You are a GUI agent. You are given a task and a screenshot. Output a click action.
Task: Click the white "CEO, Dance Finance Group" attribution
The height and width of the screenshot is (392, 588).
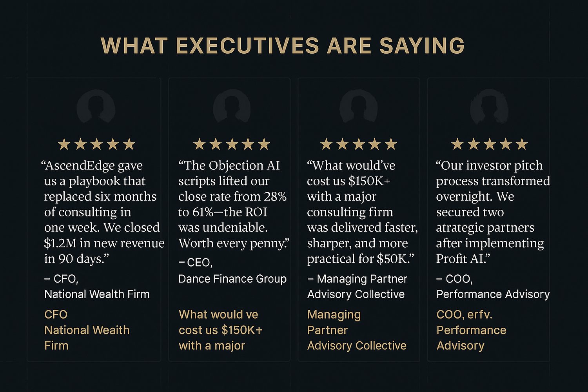(x=232, y=271)
